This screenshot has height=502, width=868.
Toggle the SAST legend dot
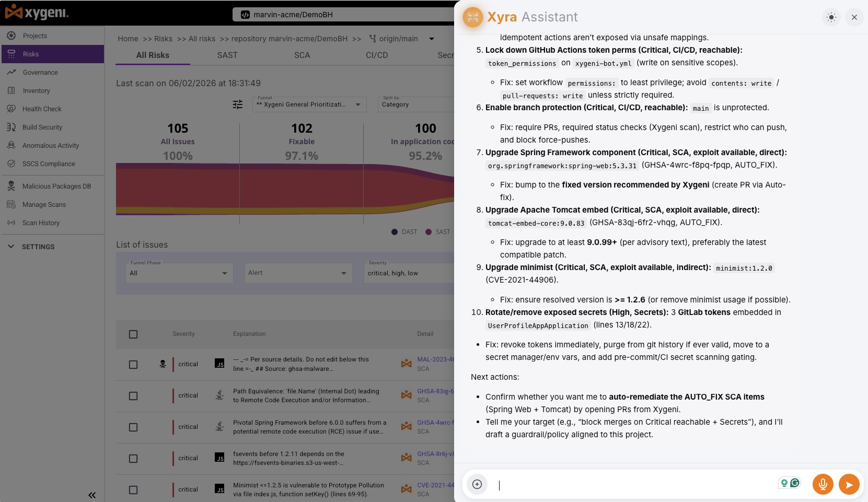click(x=429, y=232)
